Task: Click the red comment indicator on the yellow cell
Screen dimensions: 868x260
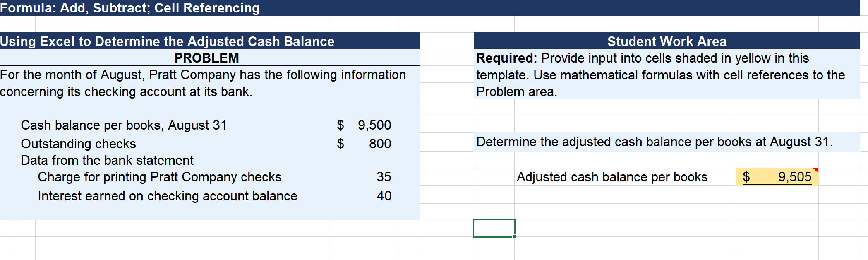Action: pyautogui.click(x=816, y=170)
